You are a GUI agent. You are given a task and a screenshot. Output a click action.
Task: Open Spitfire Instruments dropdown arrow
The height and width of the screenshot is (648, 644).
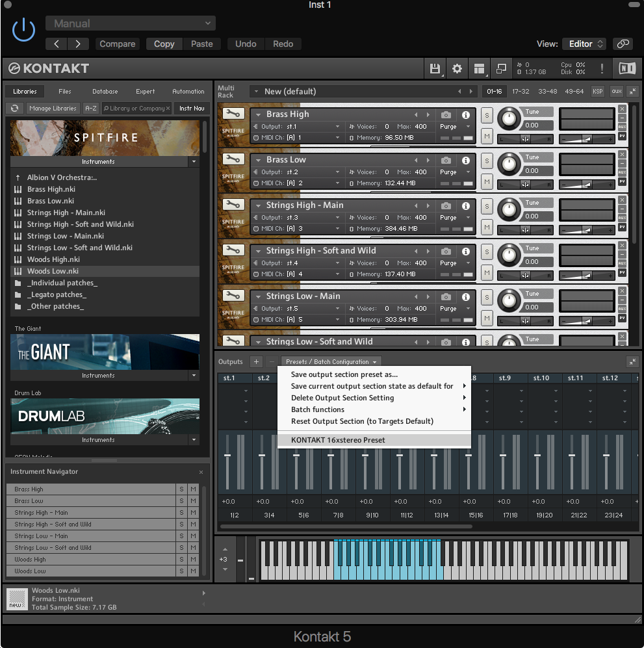coord(194,162)
